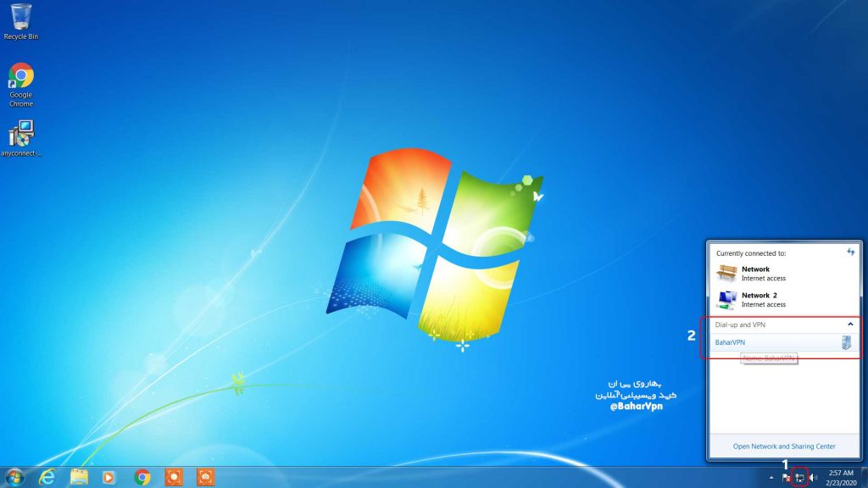Viewport: 868px width, 488px height.
Task: Select the Google Chrome desktop shortcut
Action: [21, 85]
